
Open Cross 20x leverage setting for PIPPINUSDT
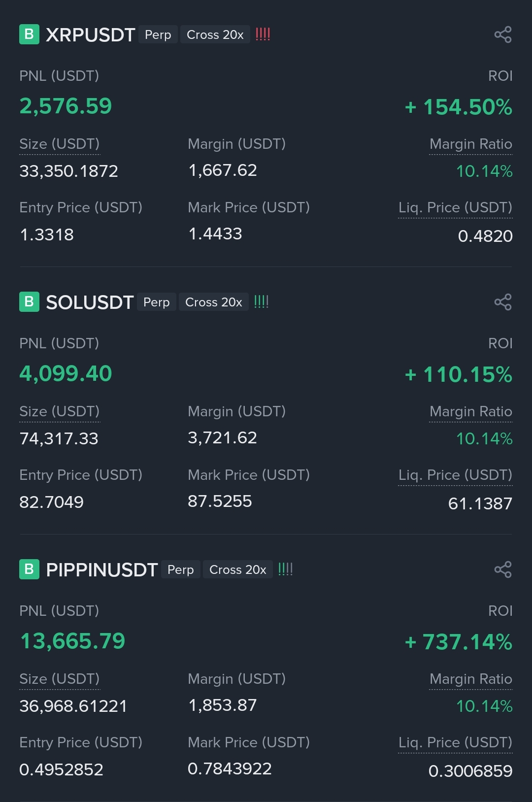pos(238,569)
